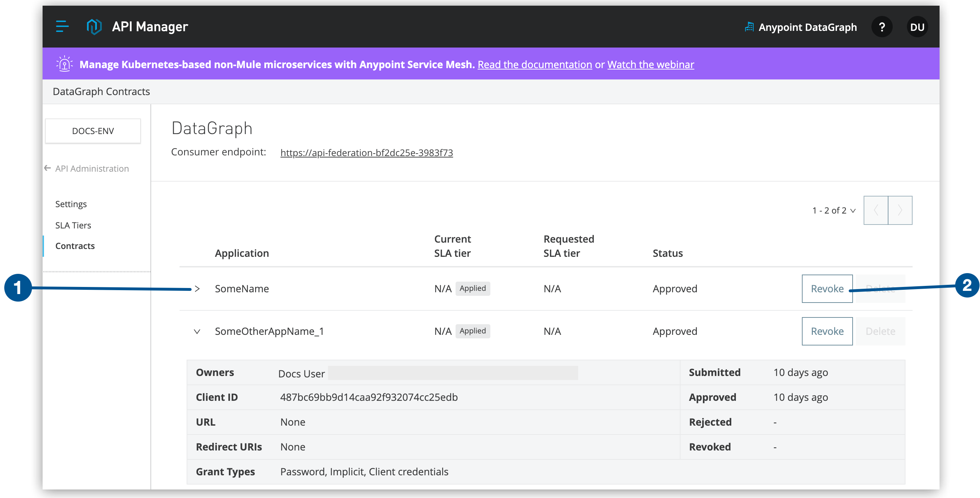Revoke access for SomeName application
Viewport: 980px width, 498px height.
(827, 289)
